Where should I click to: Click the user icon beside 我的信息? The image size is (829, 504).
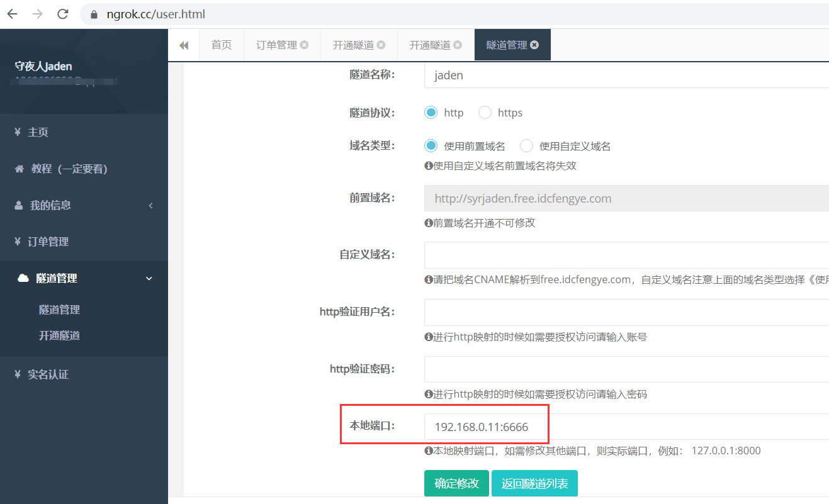point(19,205)
